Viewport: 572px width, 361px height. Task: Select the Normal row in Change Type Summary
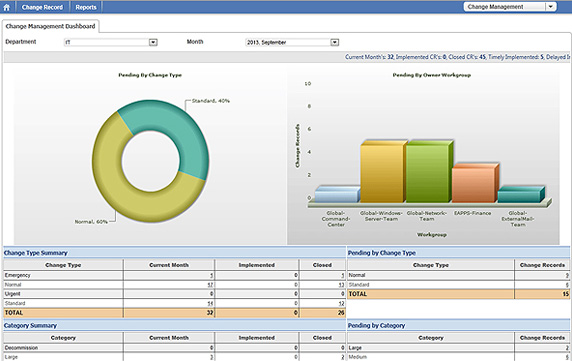pyautogui.click(x=174, y=285)
